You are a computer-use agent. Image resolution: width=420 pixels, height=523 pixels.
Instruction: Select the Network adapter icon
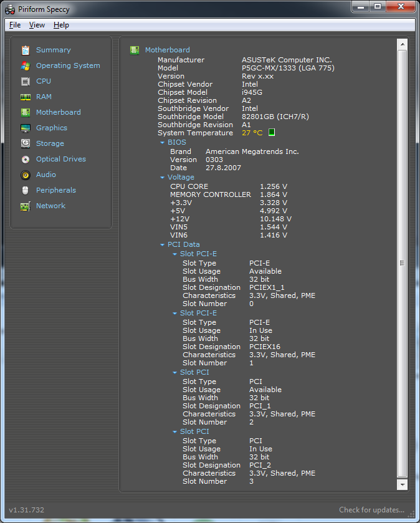tap(26, 206)
